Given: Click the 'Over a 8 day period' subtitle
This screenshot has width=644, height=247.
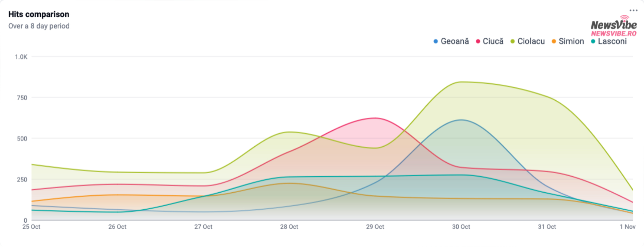Looking at the screenshot, I should pyautogui.click(x=39, y=26).
